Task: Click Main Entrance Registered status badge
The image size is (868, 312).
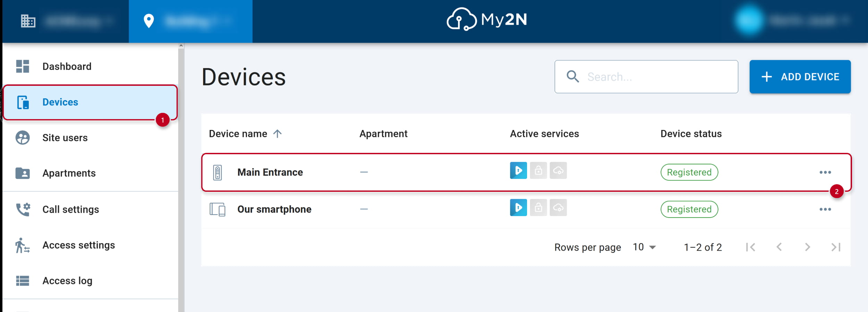Action: pos(689,172)
